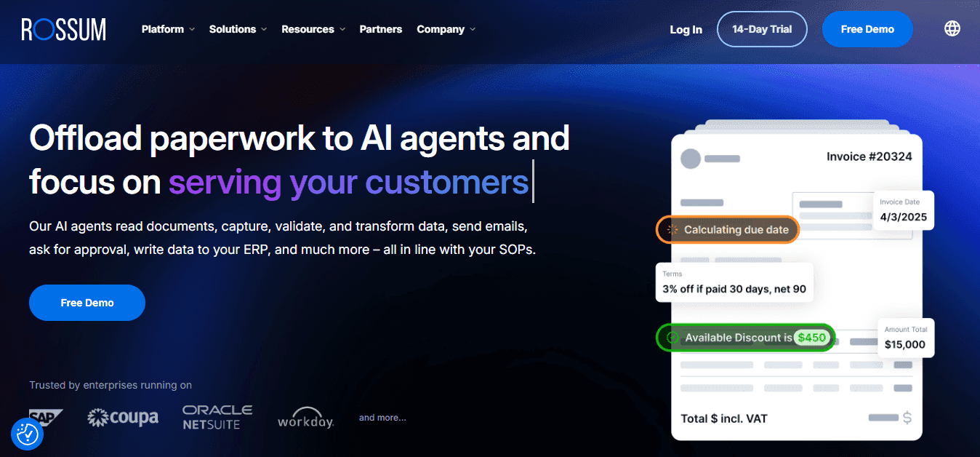
Task: Expand the Platform menu chevron
Action: [x=192, y=29]
